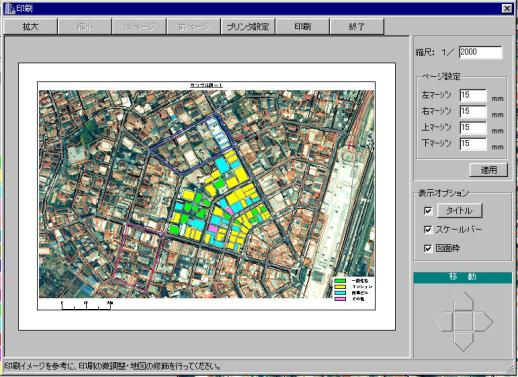This screenshot has width=518, height=377.
Task: Click the up arrow in the move pad
Action: coord(463,301)
